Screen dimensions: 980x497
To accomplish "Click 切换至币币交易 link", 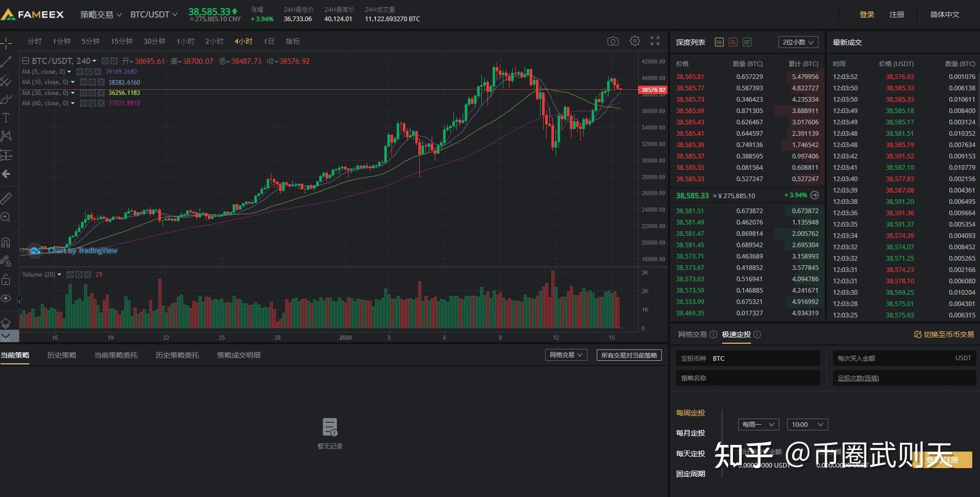I will coord(944,334).
